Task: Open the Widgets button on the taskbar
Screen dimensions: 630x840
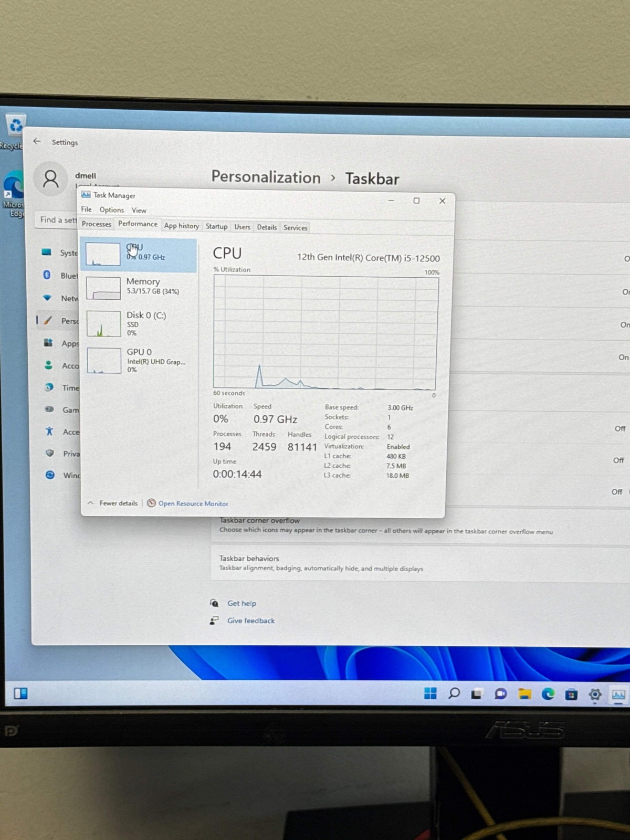Action: 20,694
